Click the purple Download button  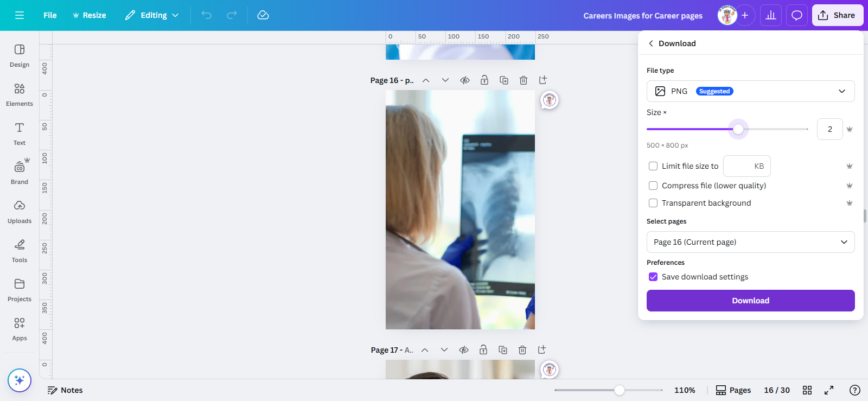[x=751, y=301]
